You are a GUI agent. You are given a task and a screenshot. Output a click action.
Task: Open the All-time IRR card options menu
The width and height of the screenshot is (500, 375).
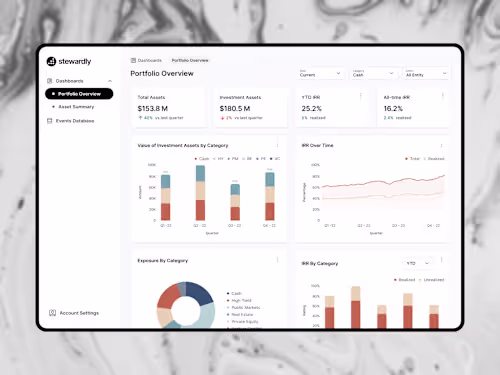pyautogui.click(x=443, y=96)
